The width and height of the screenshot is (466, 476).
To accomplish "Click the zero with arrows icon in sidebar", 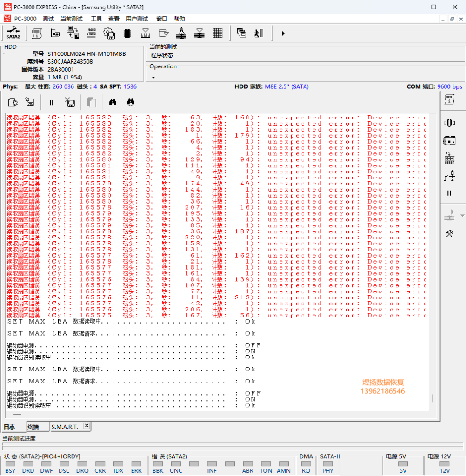I will [449, 123].
